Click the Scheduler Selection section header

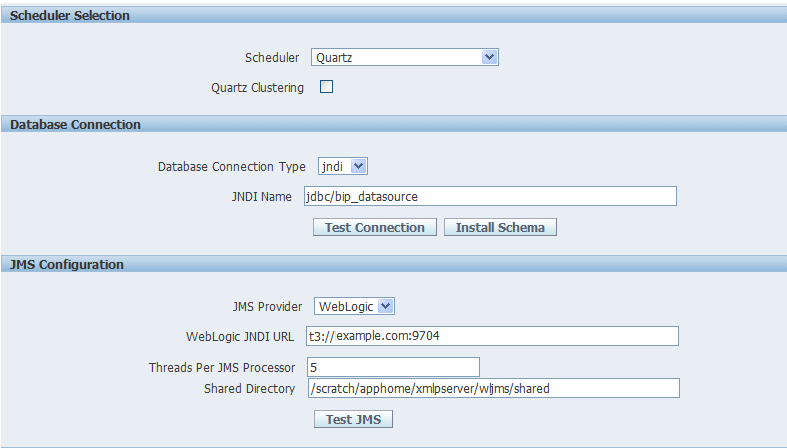click(70, 16)
